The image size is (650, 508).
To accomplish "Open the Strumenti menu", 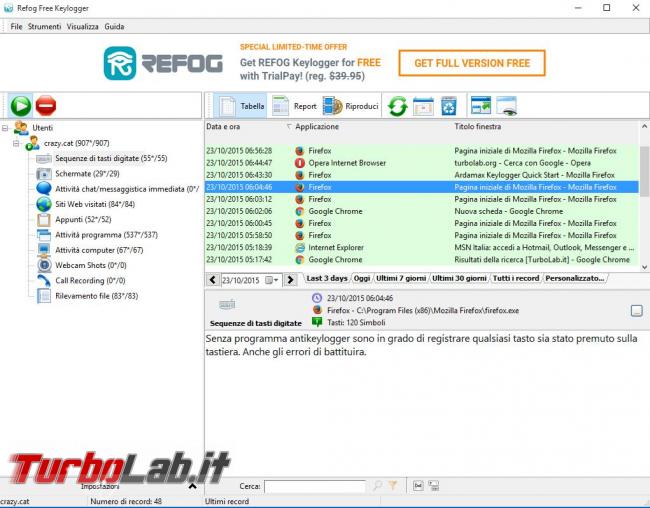I will pyautogui.click(x=44, y=27).
